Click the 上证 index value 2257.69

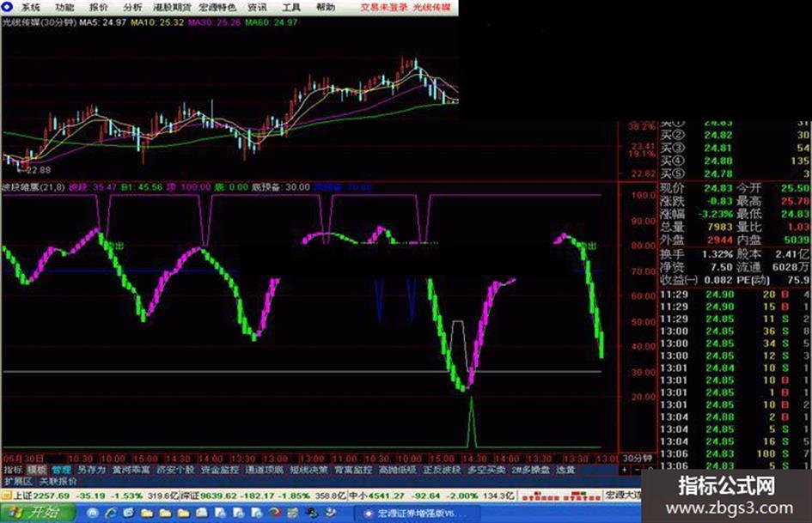[51, 496]
